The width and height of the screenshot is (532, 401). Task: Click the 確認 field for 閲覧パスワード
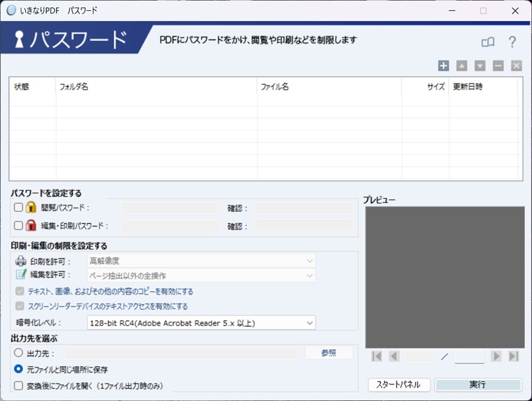tap(304, 208)
